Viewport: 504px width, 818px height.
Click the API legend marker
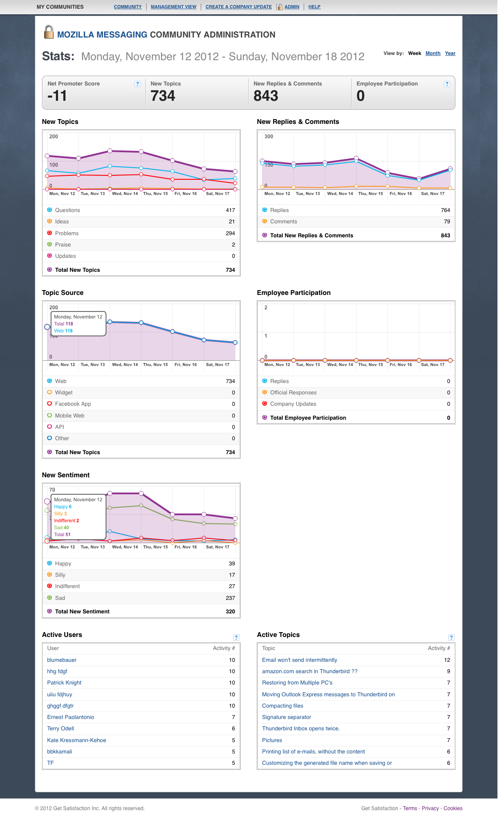click(x=49, y=427)
